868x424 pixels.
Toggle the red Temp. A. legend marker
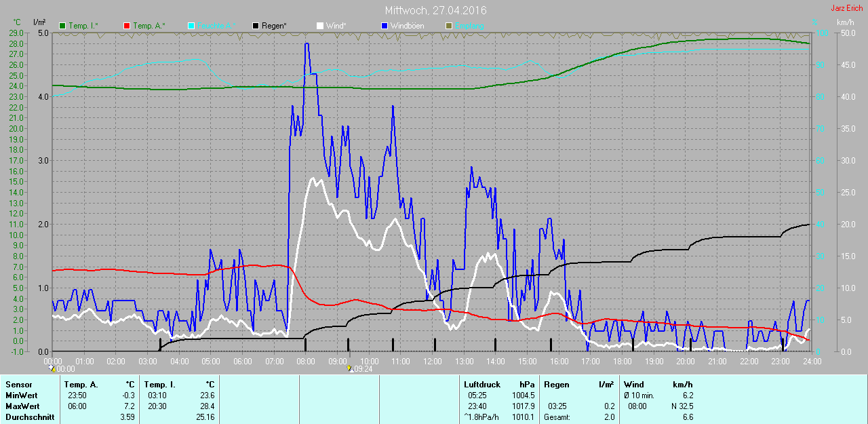point(127,26)
